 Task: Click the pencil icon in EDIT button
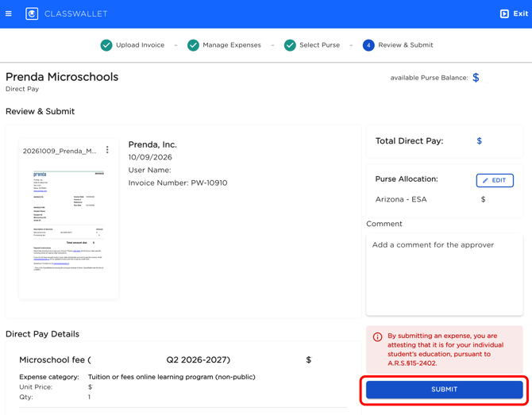pos(485,180)
